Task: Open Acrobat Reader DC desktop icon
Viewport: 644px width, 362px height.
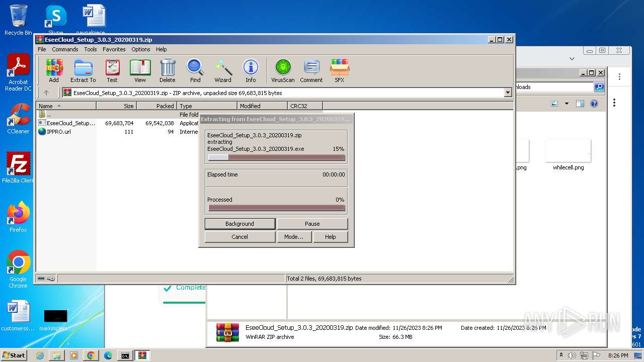Action: coord(18,73)
